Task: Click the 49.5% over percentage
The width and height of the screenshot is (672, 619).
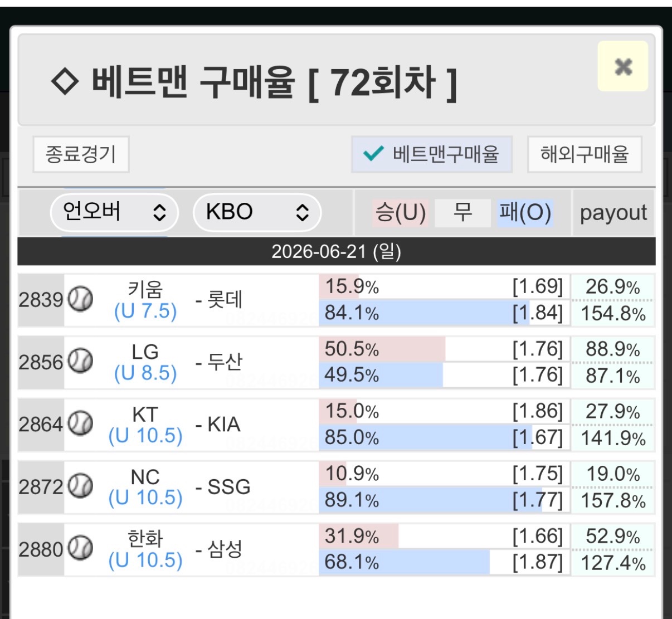Action: click(352, 376)
